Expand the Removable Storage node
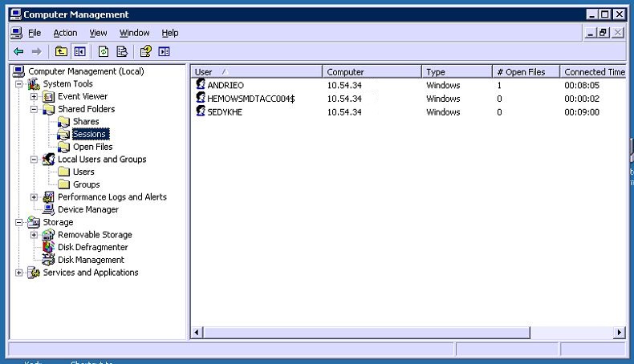Screen dimensions: 634x364 click(x=34, y=235)
